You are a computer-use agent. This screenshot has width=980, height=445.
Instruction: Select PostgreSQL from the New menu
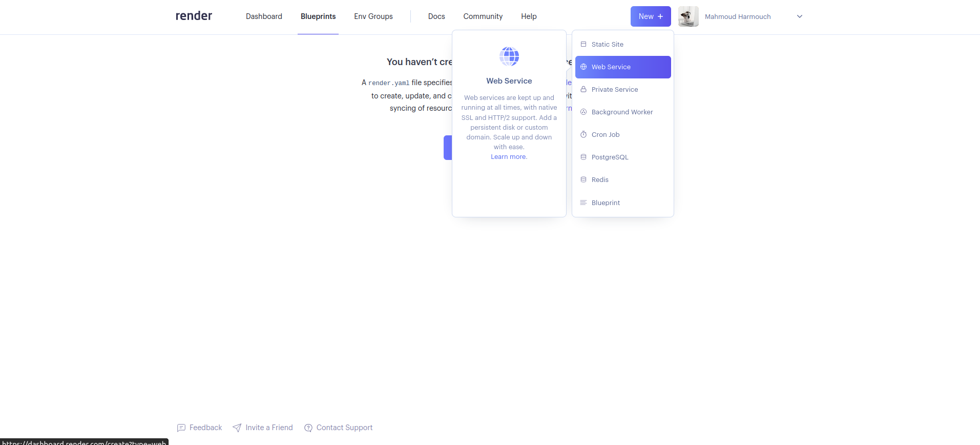point(623,157)
